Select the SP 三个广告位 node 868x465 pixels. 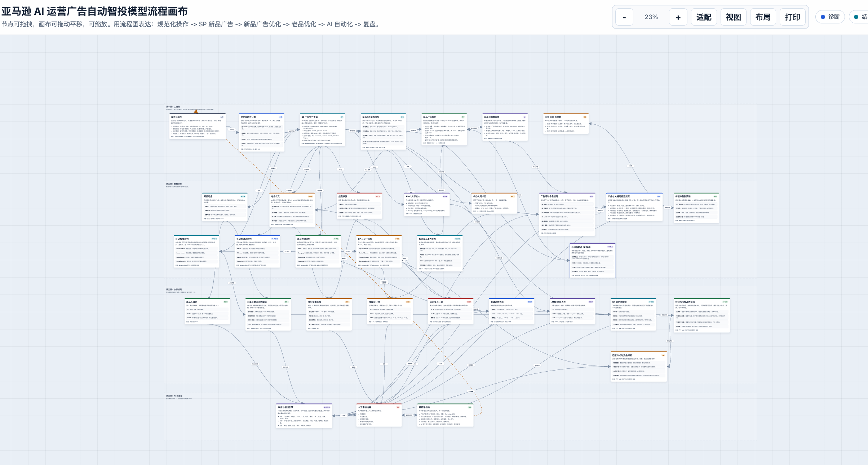point(379,252)
